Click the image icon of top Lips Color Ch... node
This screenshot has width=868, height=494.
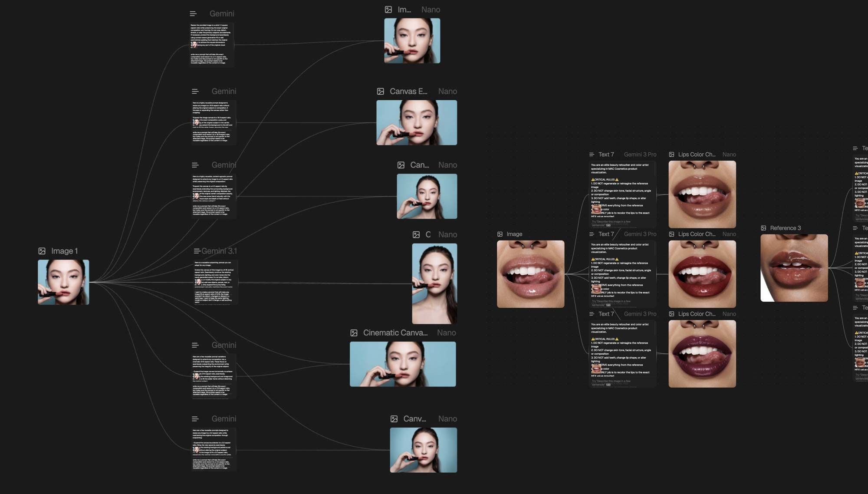pos(671,155)
